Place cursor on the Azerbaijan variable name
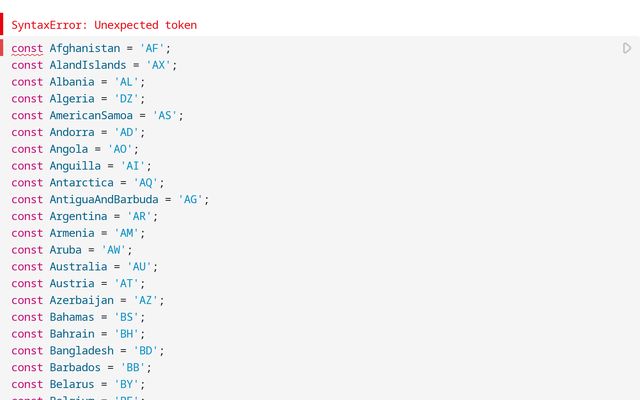 (82, 300)
